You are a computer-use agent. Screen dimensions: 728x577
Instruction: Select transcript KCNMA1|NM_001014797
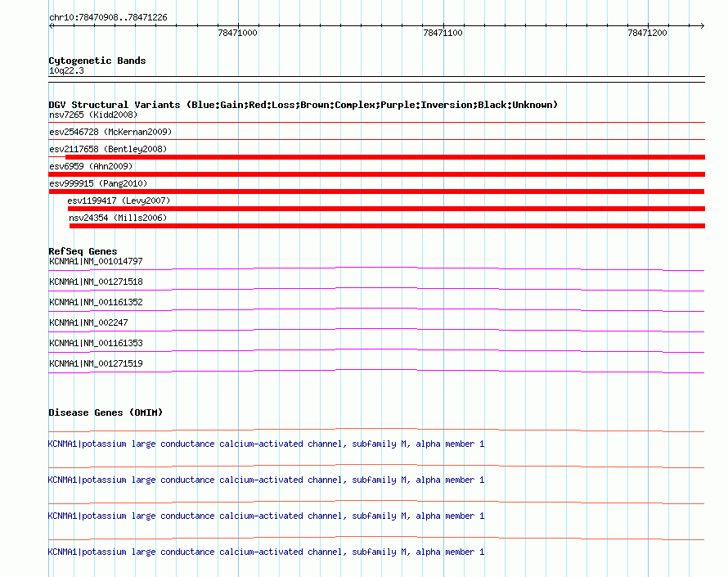[96, 262]
